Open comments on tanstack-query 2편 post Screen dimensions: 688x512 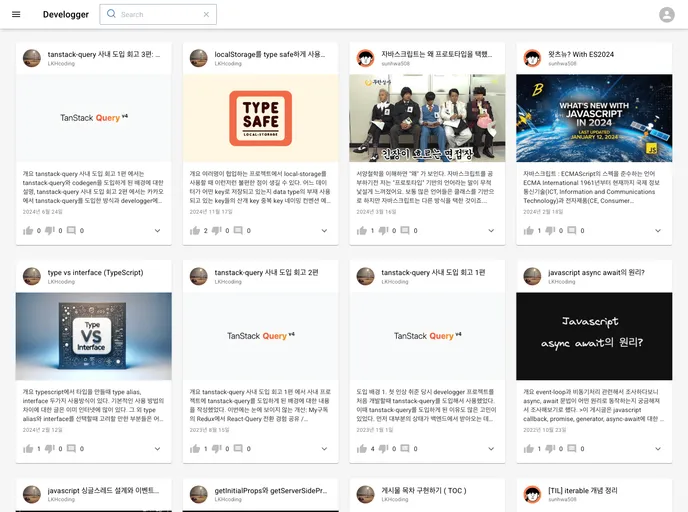(x=238, y=448)
